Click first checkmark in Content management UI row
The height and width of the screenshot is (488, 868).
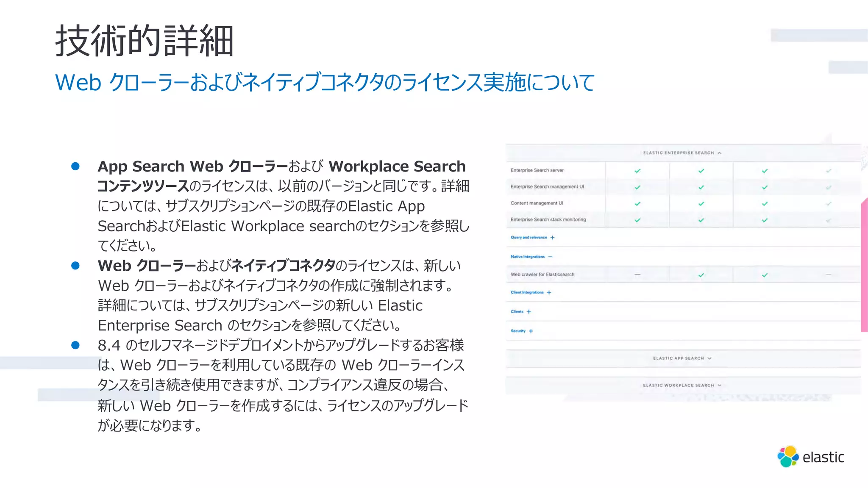tap(637, 204)
